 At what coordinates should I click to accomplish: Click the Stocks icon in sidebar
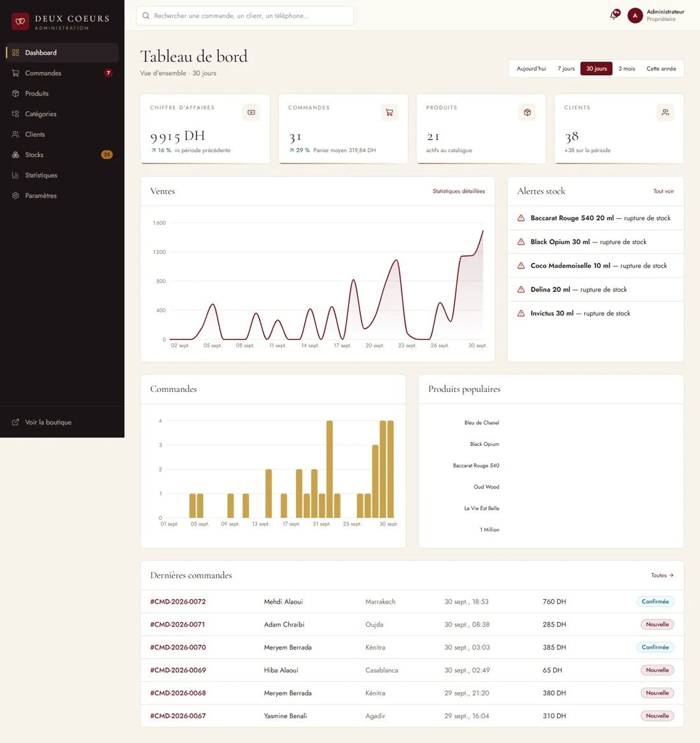pos(16,155)
